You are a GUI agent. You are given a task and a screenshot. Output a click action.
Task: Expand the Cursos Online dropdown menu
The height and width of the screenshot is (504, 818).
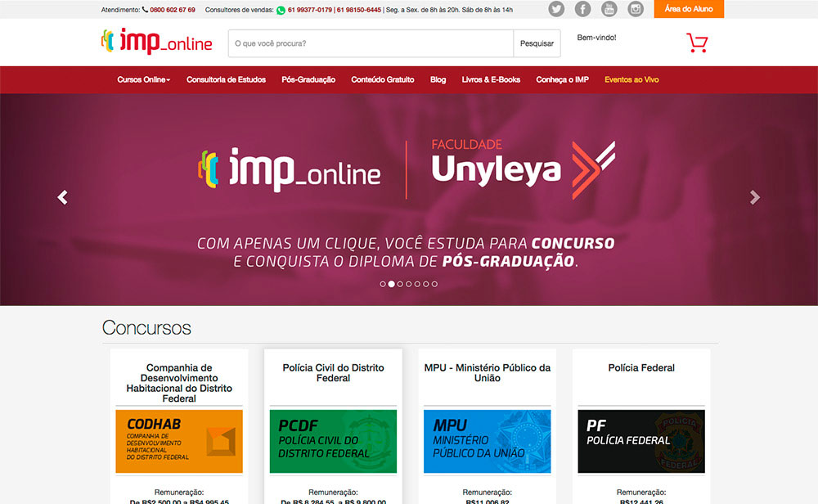[143, 80]
